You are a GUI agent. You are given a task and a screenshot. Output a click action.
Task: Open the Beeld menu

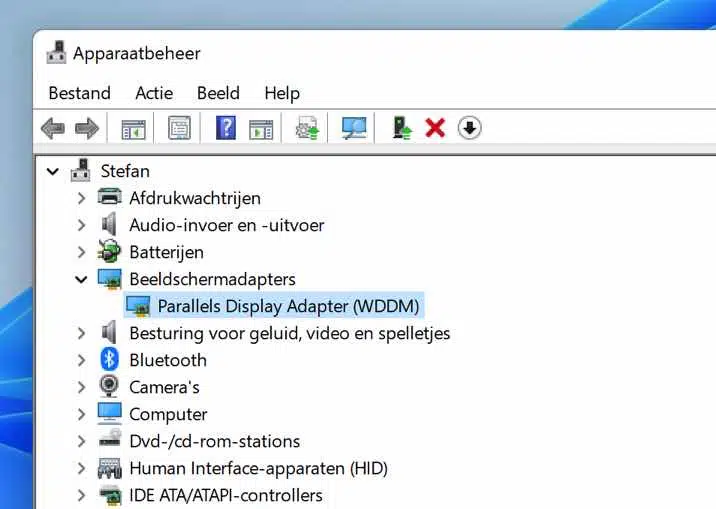(x=218, y=93)
